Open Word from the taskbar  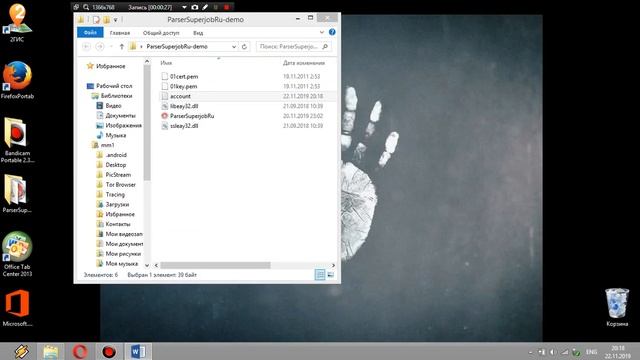point(138,351)
